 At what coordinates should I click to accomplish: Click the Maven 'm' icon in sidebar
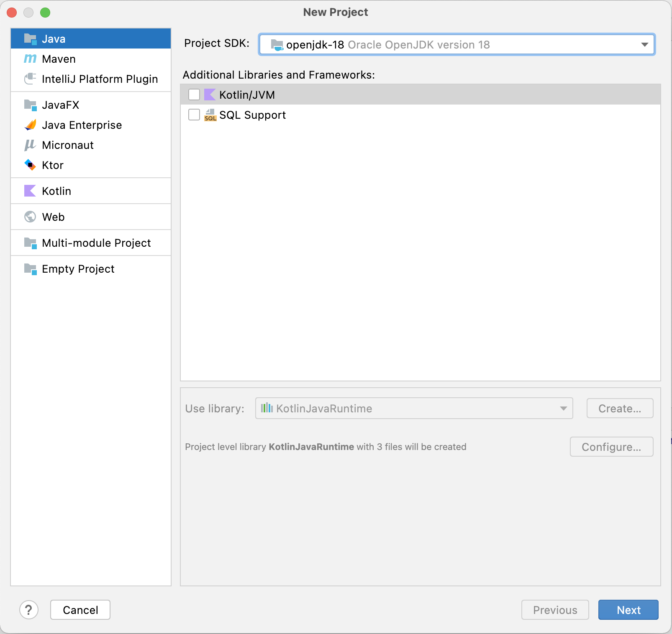point(30,59)
